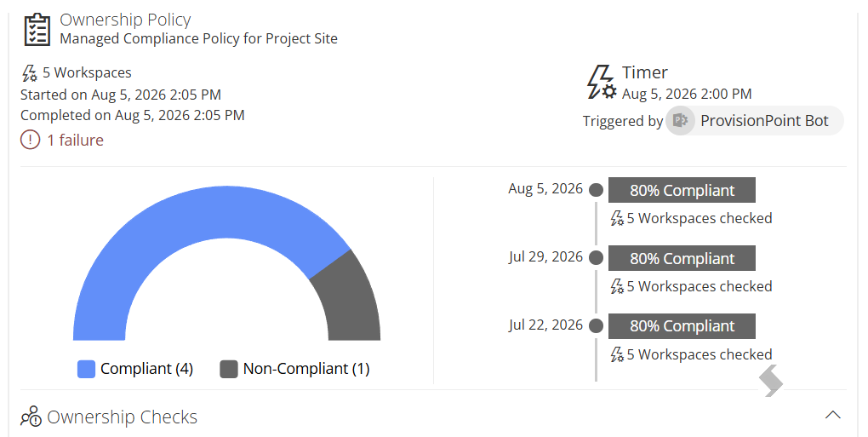Open the Ownership Checks section header
This screenshot has width=868, height=437.
[x=122, y=417]
